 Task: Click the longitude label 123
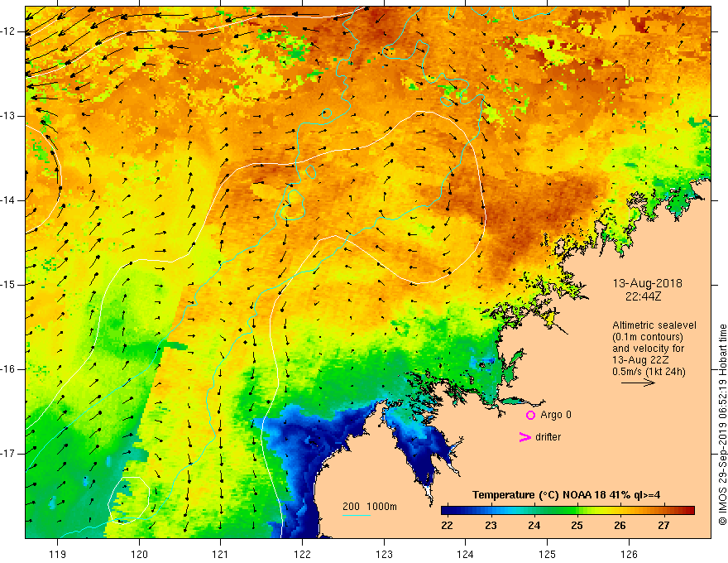click(x=384, y=554)
